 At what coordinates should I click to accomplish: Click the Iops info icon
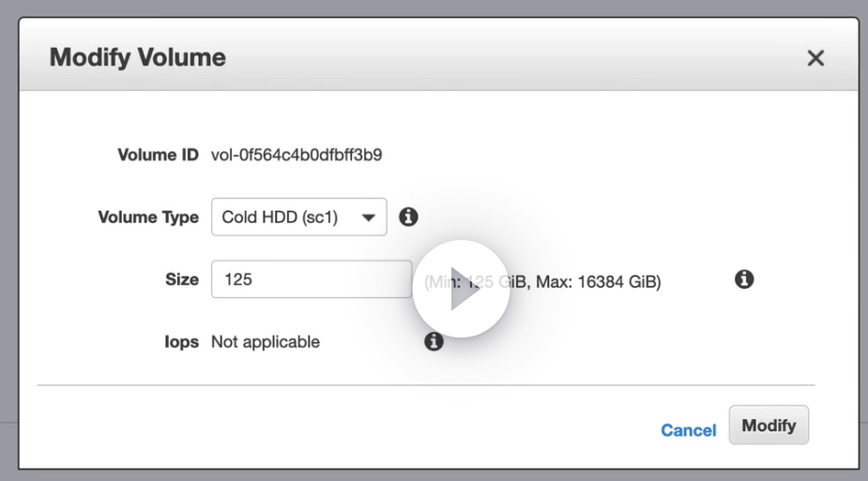(434, 341)
